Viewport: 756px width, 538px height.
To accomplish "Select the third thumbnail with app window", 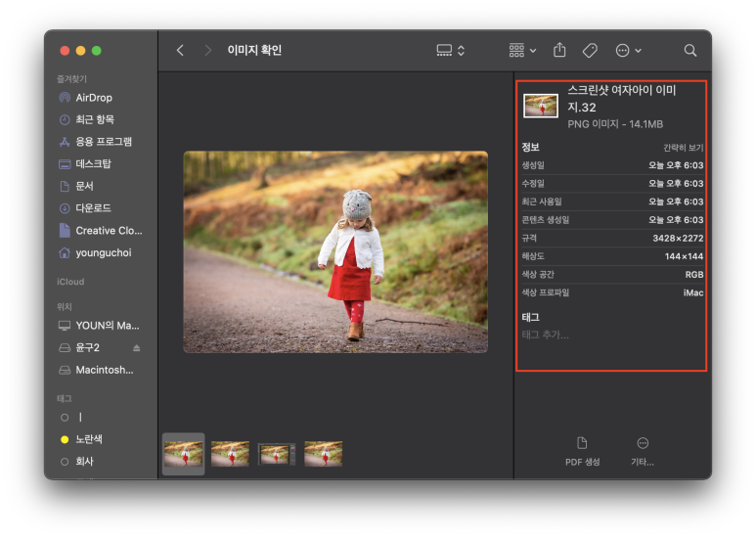I will pos(277,454).
